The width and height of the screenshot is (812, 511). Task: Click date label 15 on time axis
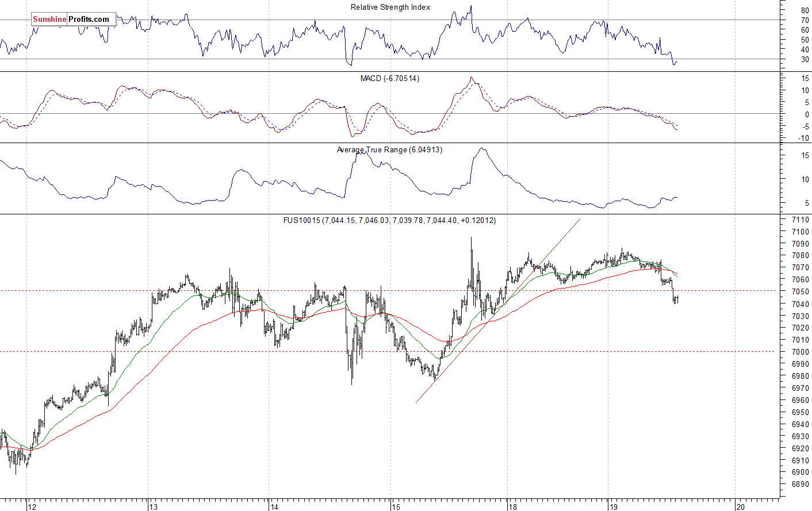click(x=396, y=506)
